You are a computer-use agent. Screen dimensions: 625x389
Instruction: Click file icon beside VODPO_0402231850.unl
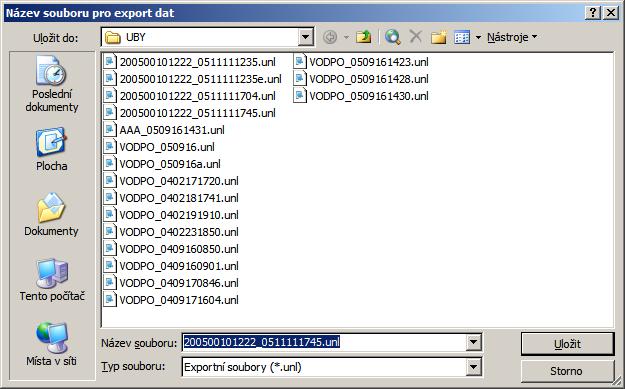110,232
